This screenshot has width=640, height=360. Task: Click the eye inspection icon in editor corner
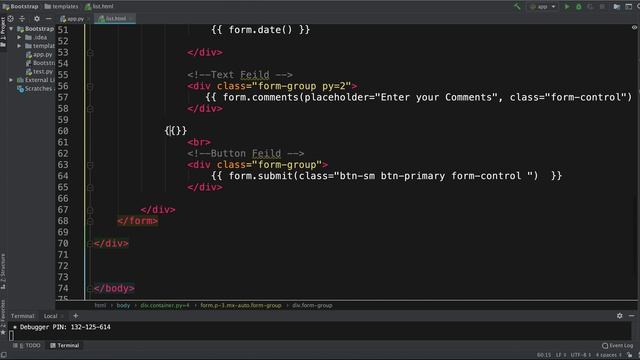point(634,27)
